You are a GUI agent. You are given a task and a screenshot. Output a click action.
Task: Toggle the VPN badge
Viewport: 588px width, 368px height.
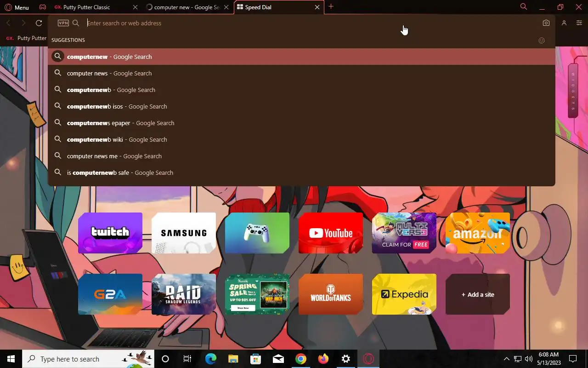[x=63, y=23]
